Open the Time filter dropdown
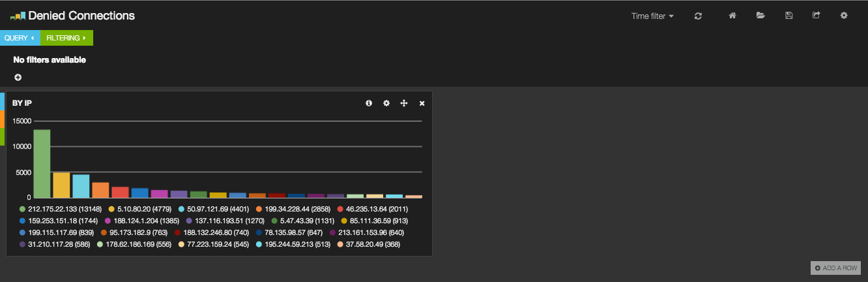 pyautogui.click(x=652, y=16)
